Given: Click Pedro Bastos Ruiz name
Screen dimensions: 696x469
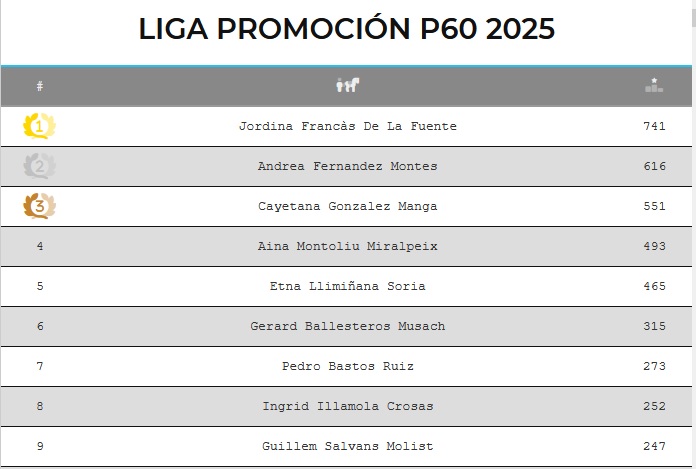Looking at the screenshot, I should click(x=347, y=366).
